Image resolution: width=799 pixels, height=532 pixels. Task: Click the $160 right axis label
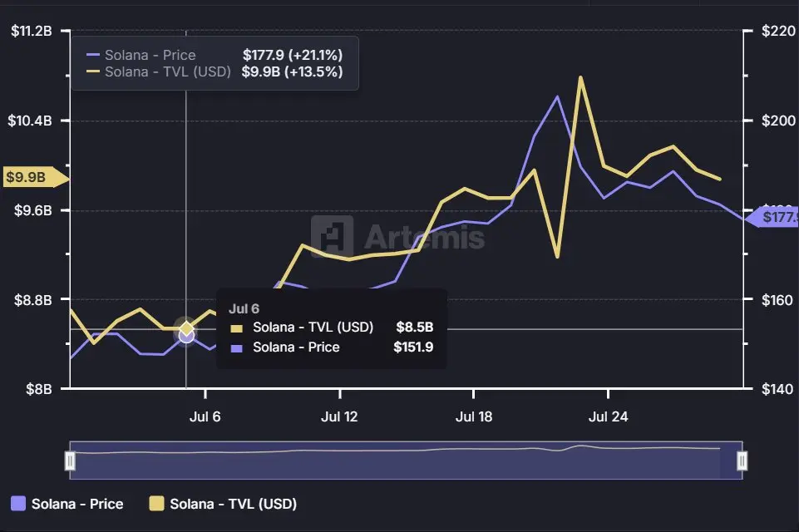point(778,300)
